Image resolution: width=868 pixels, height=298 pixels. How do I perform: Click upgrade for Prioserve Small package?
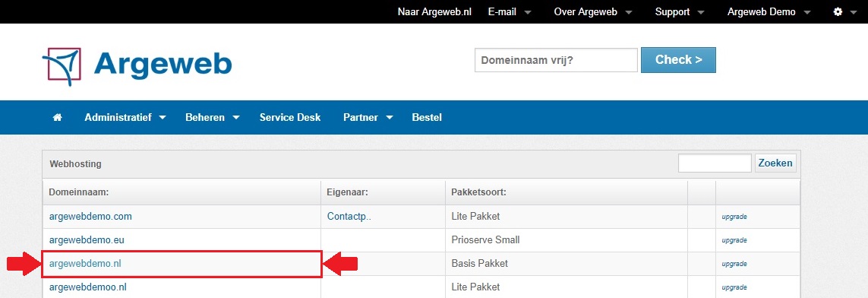(734, 240)
